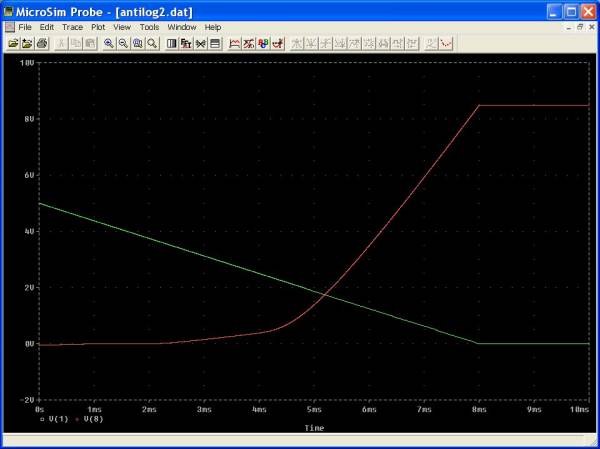Maximize the MicroSim Probe window

(x=571, y=12)
